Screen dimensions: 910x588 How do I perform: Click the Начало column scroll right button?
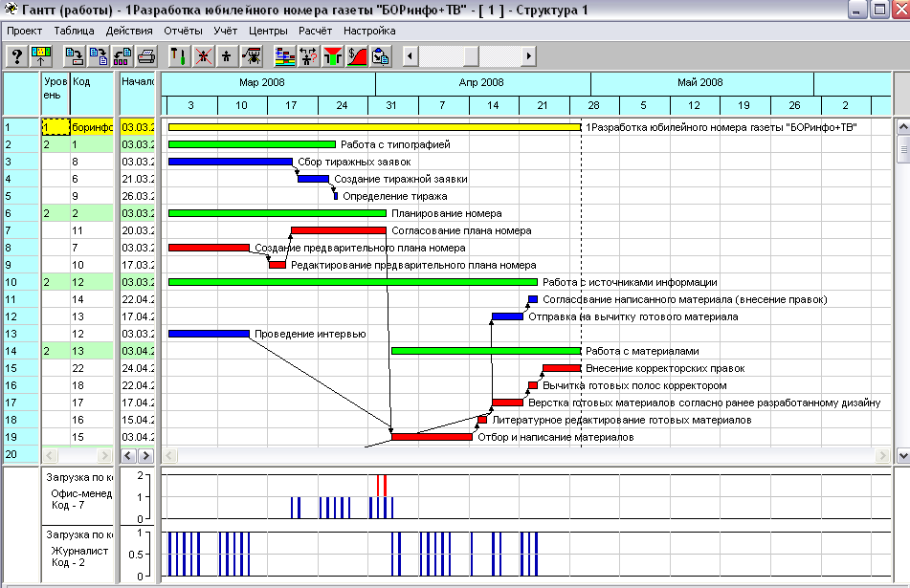[145, 456]
